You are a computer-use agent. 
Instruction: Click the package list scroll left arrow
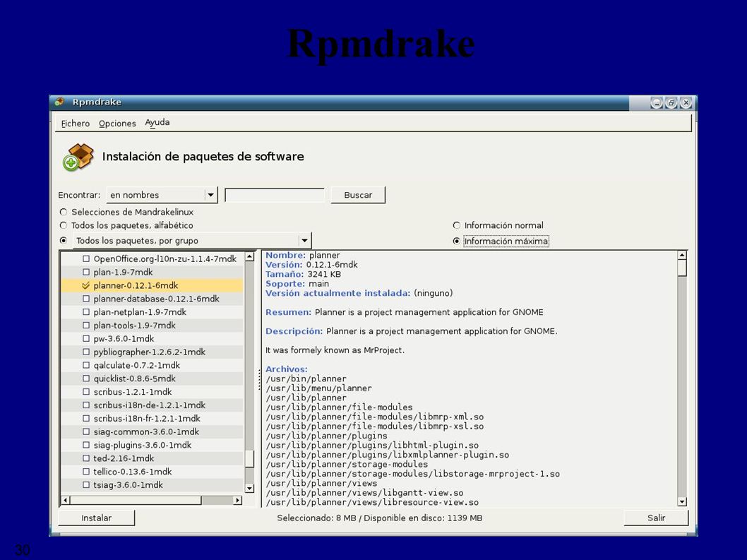coord(66,501)
